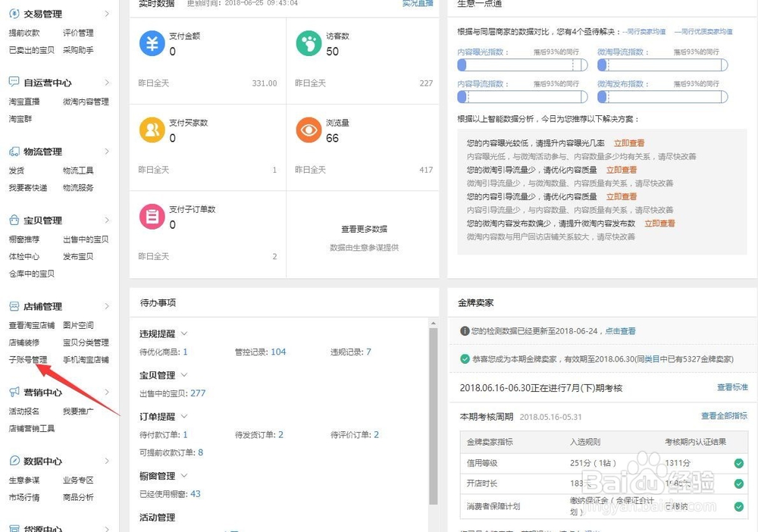The image size is (758, 532).
Task: Click the pink 支付子订单数 list icon
Action: (152, 216)
